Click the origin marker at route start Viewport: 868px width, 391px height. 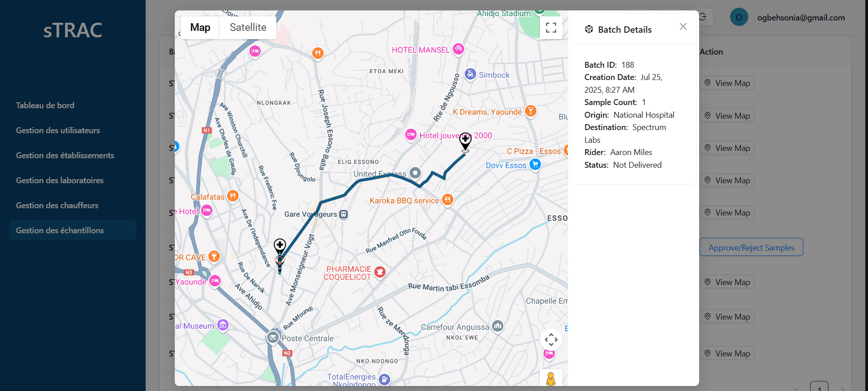coord(279,246)
